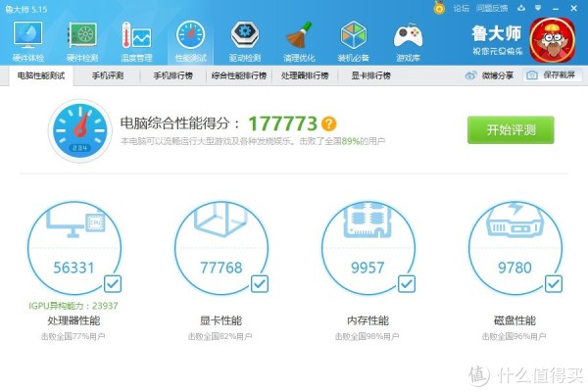Open the 驱动检测 driver detection icon

(245, 41)
